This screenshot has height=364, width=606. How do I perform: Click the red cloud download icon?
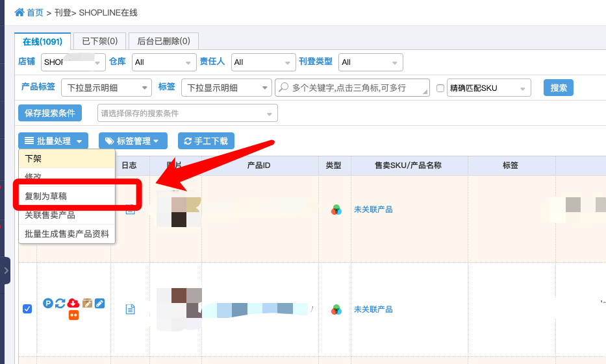pos(73,304)
